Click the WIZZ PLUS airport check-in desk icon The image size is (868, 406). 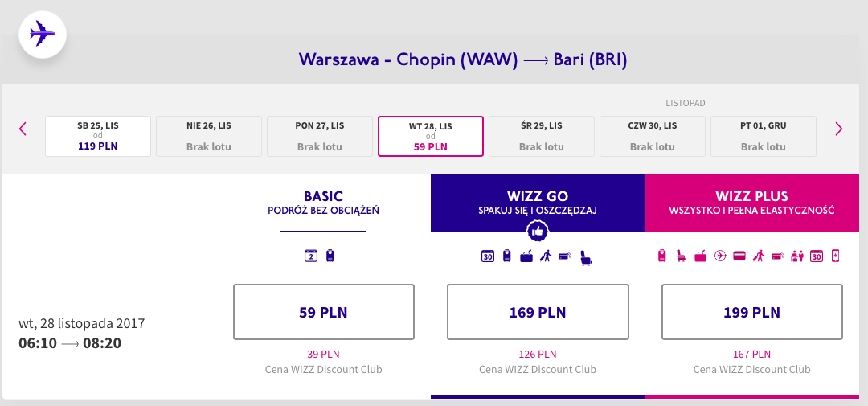796,256
